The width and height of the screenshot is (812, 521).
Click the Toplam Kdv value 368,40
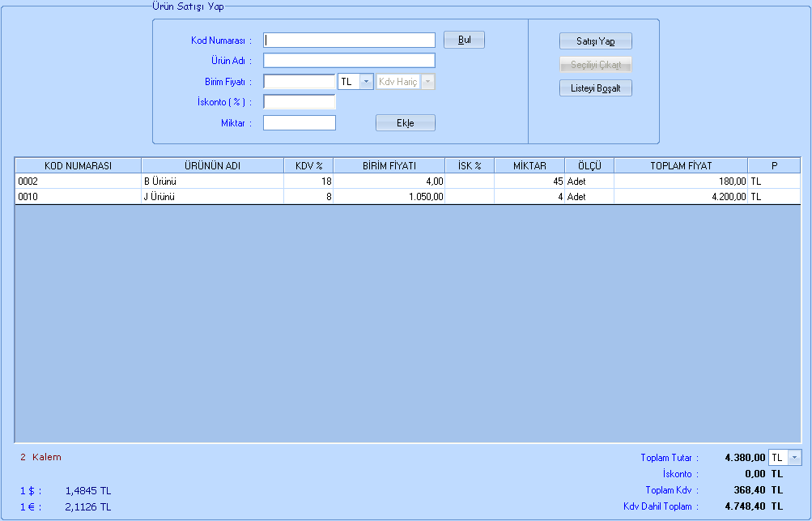pyautogui.click(x=750, y=490)
